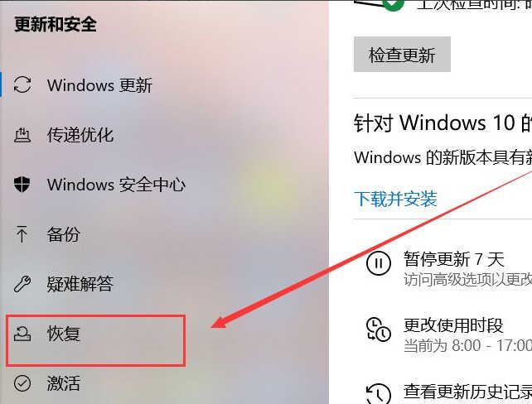Click the clock icon beside 更改使用时段

[x=379, y=329]
